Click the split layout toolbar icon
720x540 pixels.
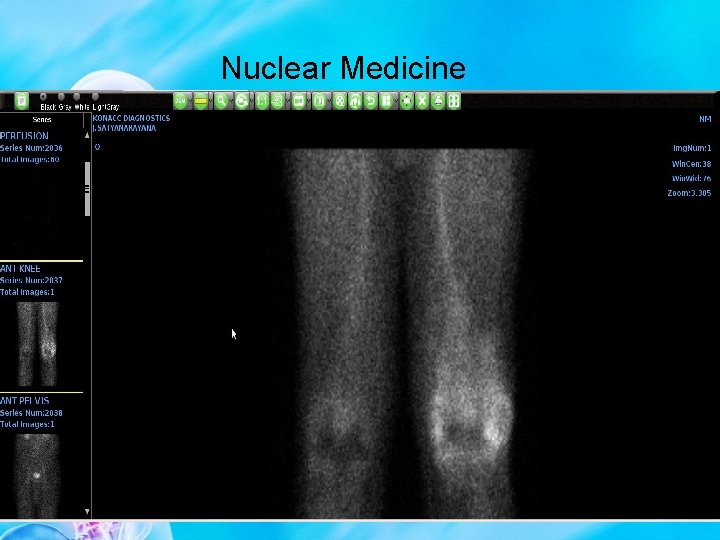pyautogui.click(x=386, y=101)
